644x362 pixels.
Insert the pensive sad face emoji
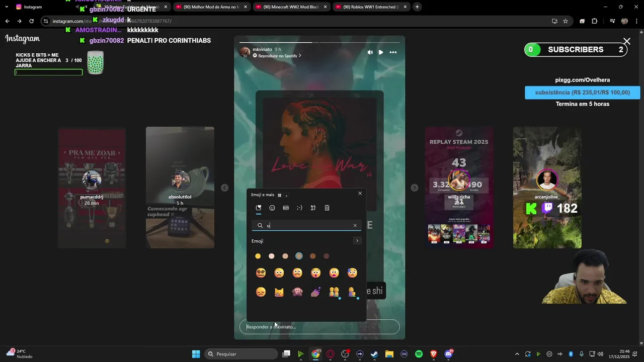tap(261, 292)
